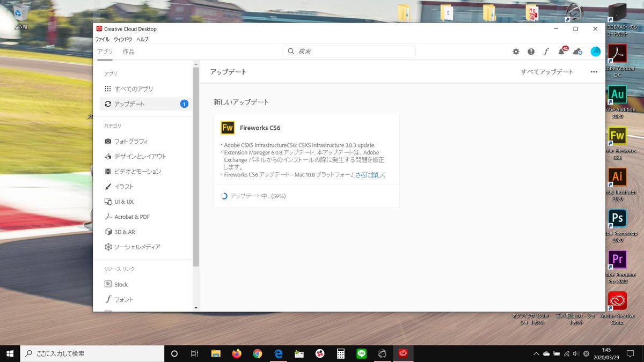644x362 pixels.
Task: Open Creative Cloud taskbar icon
Action: (x=402, y=353)
